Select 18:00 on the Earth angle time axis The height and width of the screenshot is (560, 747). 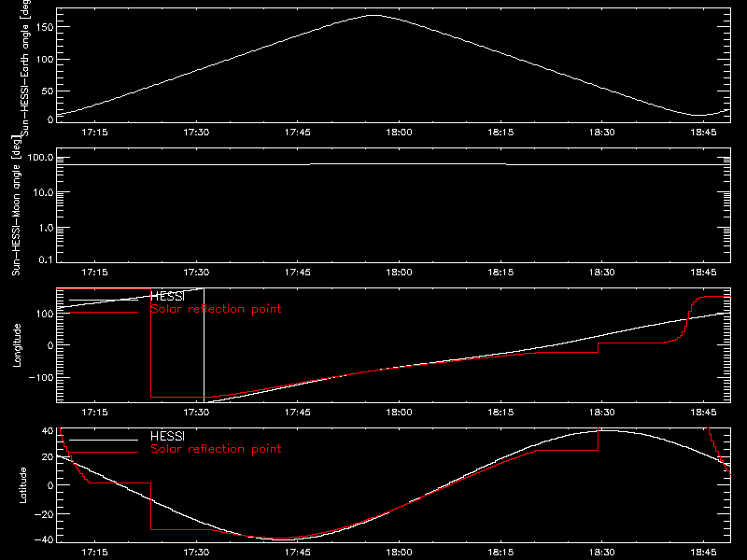pyautogui.click(x=399, y=132)
